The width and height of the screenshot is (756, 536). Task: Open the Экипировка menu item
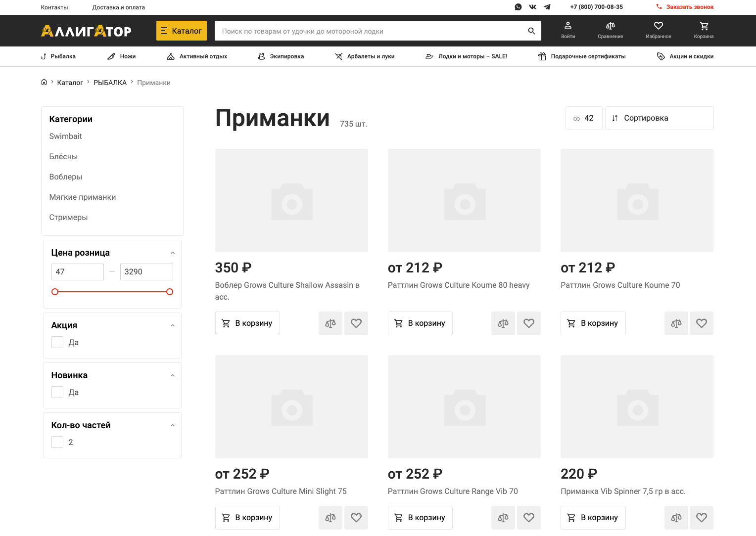(x=281, y=56)
